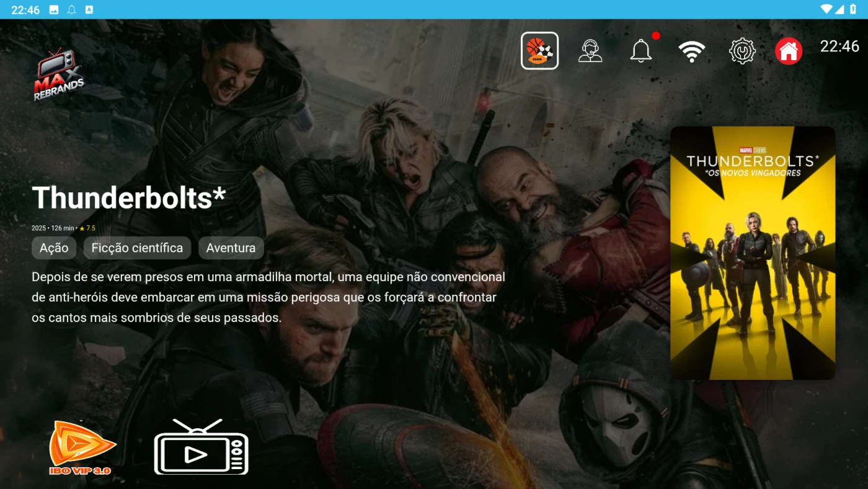Viewport: 868px width, 489px height.
Task: Select the Ficção científica genre tag
Action: tap(137, 248)
